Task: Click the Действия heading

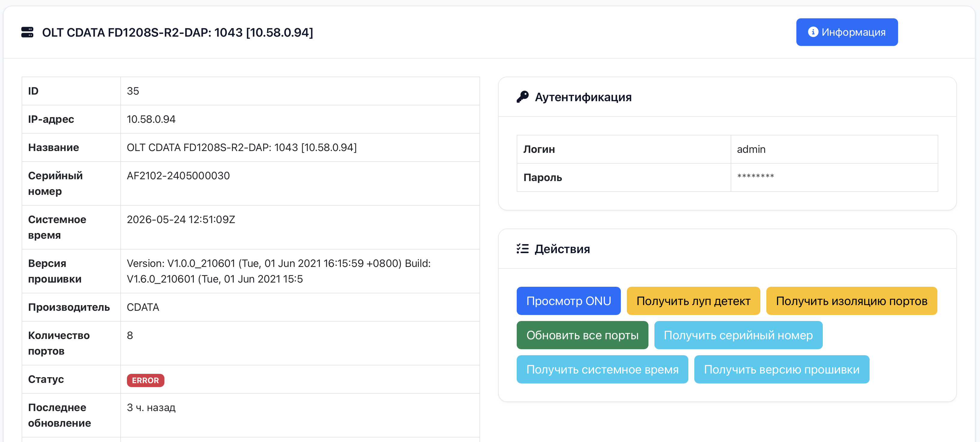Action: coord(562,249)
